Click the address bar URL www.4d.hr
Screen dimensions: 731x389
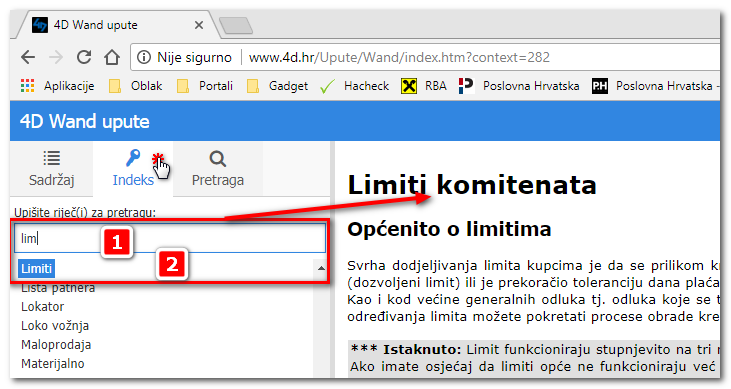click(399, 57)
